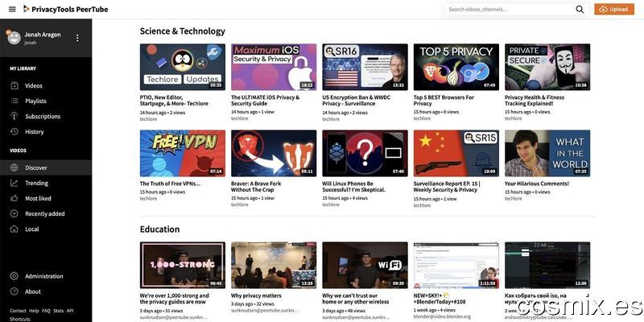Image resolution: width=644 pixels, height=322 pixels.
Task: Open the Contact footer link
Action: point(18,311)
